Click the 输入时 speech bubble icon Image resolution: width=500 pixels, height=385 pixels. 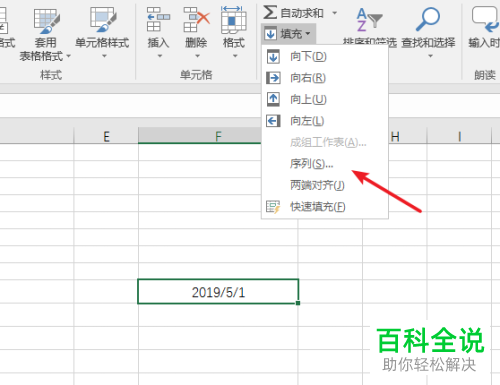coord(485,19)
